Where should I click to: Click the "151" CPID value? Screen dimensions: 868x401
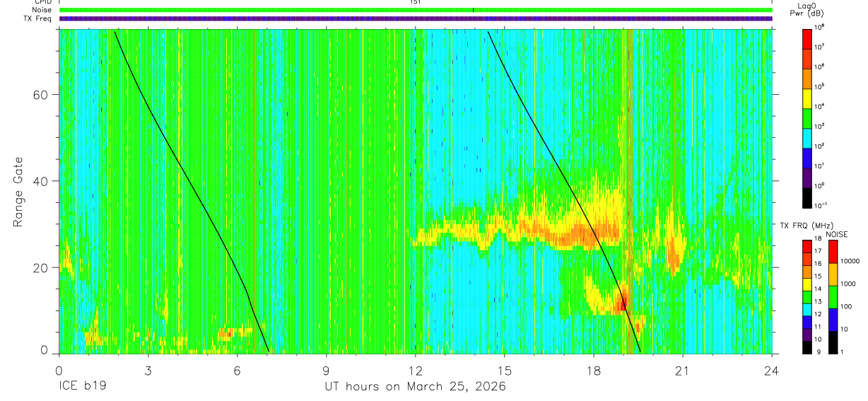pos(415,2)
